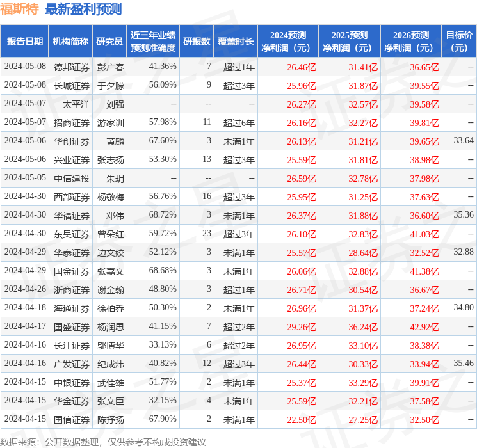This screenshot has height=448, width=477.
Task: Click accuracy value 33.13%
Action: click(x=163, y=344)
